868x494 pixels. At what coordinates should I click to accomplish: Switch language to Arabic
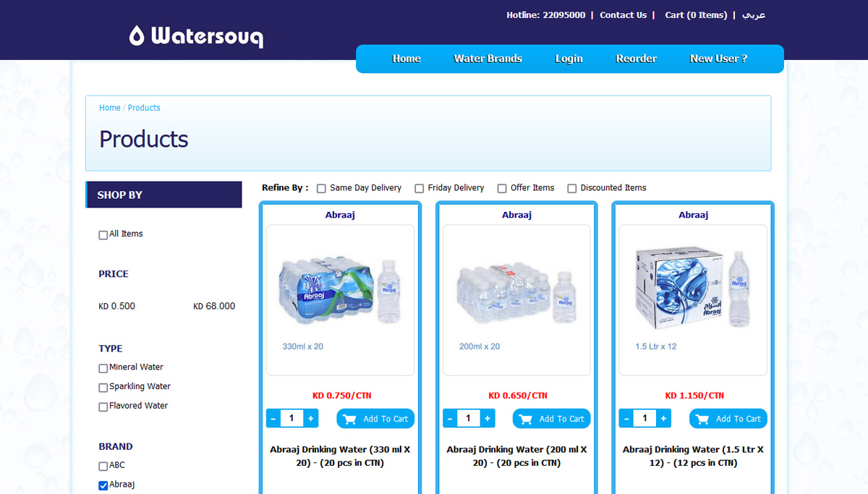pyautogui.click(x=754, y=15)
